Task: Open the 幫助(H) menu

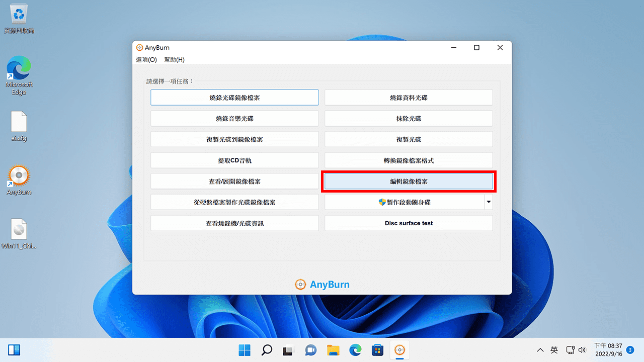Action: (175, 59)
